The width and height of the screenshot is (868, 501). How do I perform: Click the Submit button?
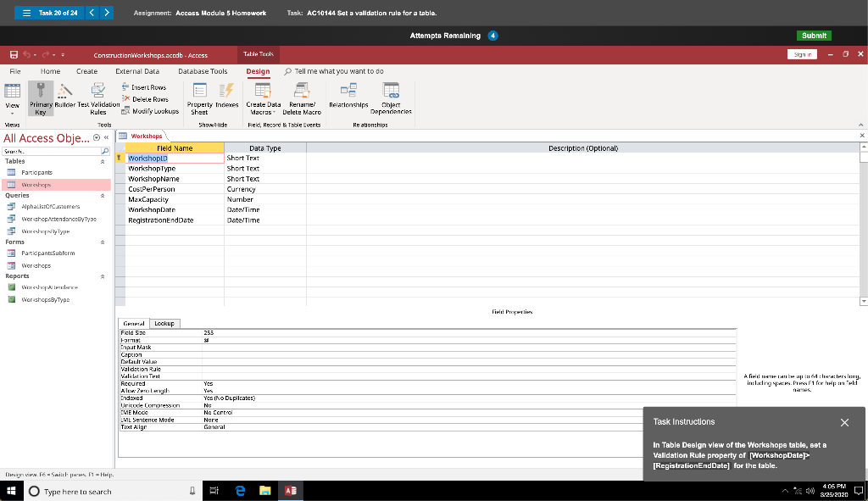coord(813,36)
